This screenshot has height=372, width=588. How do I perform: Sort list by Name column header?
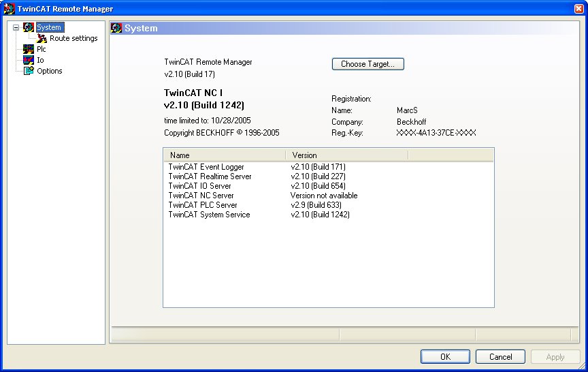[225, 155]
